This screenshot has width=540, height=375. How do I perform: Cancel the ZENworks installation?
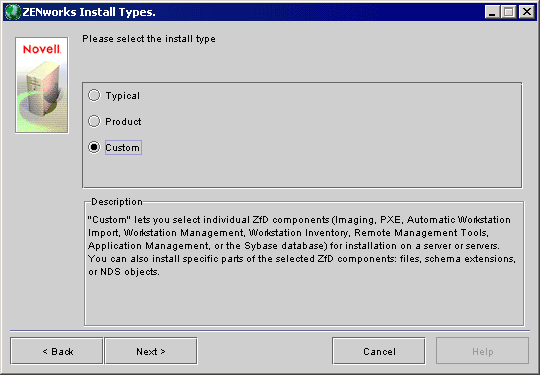379,351
